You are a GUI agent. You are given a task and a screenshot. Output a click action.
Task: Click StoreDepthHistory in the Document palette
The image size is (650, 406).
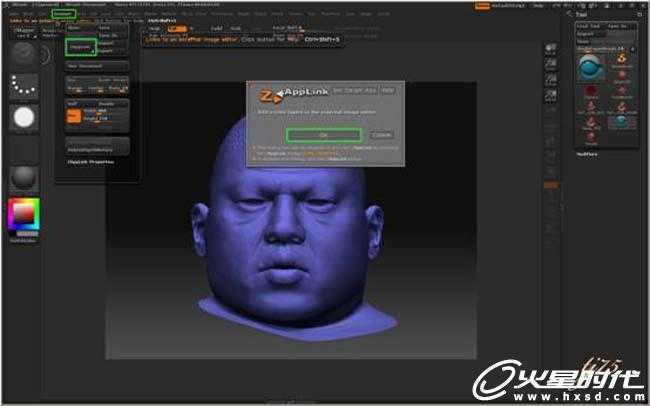tap(97, 148)
